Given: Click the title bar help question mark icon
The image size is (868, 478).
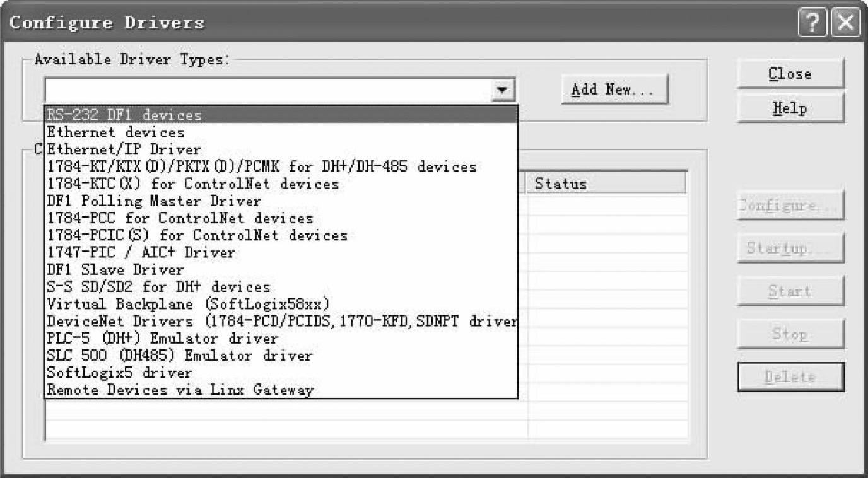Looking at the screenshot, I should click(x=812, y=24).
